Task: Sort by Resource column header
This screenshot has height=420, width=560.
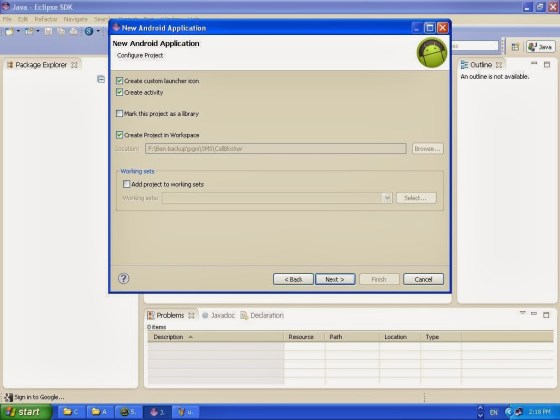Action: [x=304, y=337]
